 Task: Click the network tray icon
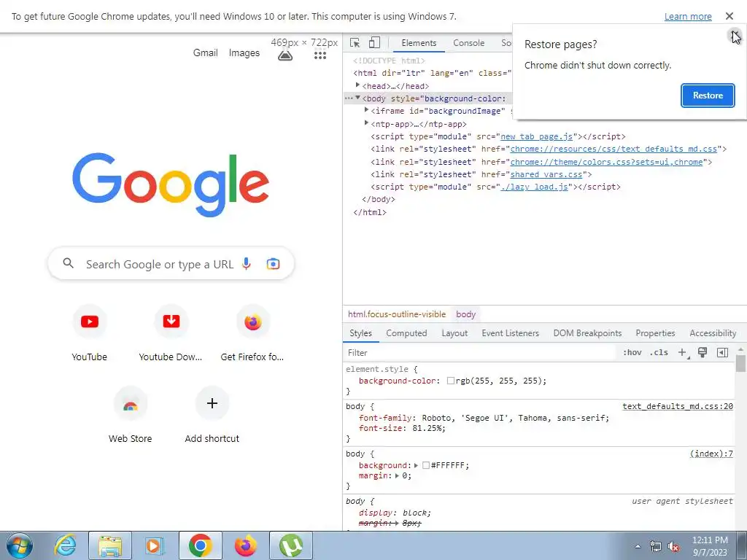pyautogui.click(x=656, y=547)
